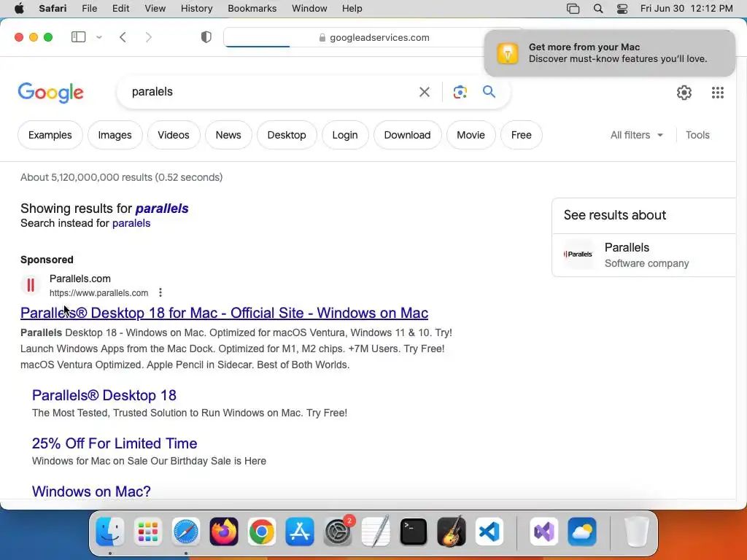Go back with the Safari back arrow
This screenshot has height=560, width=747.
point(123,37)
